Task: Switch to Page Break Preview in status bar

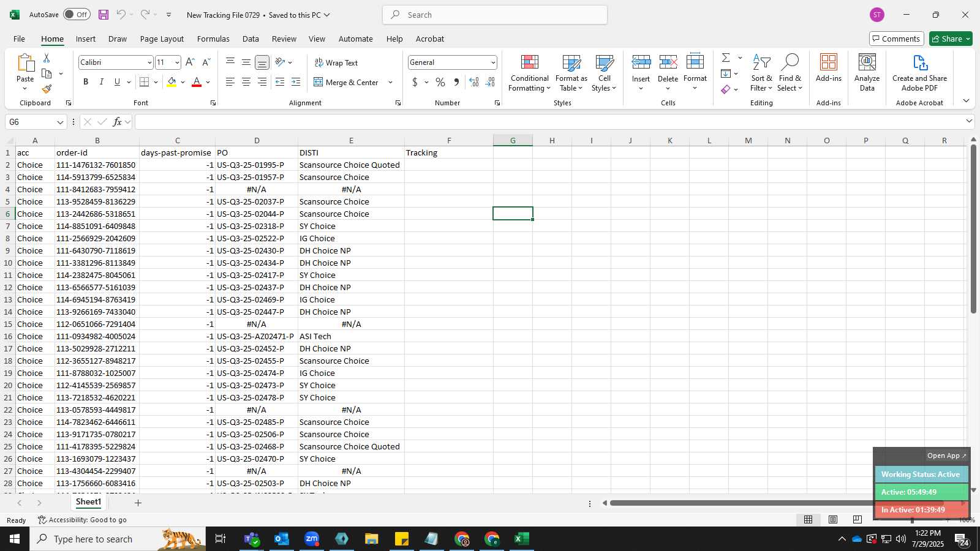Action: tap(858, 520)
